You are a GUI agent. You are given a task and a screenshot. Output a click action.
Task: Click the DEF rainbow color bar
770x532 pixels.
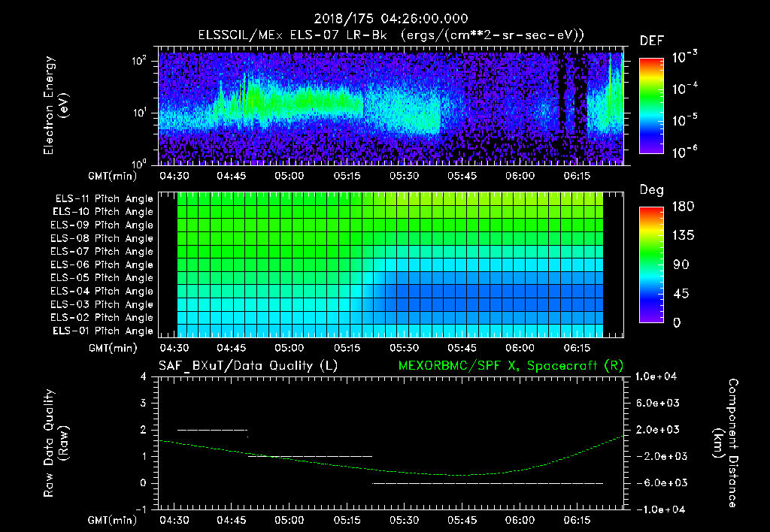[x=652, y=106]
